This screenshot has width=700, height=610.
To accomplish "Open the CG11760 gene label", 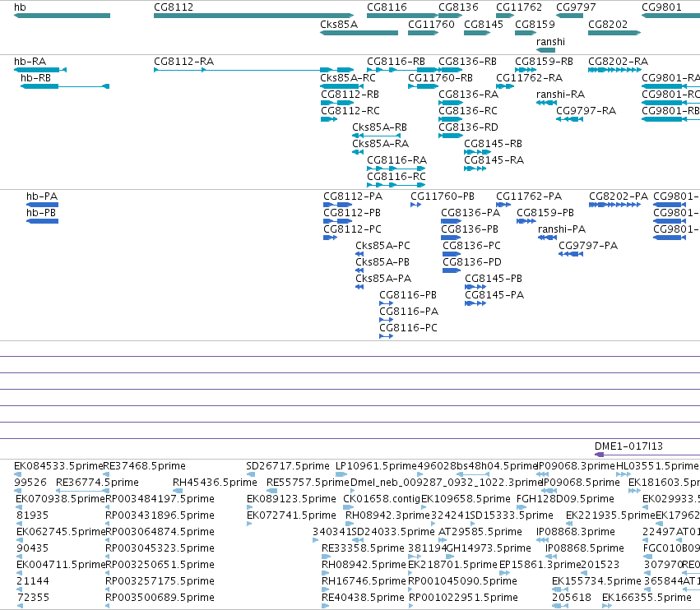I will 431,25.
